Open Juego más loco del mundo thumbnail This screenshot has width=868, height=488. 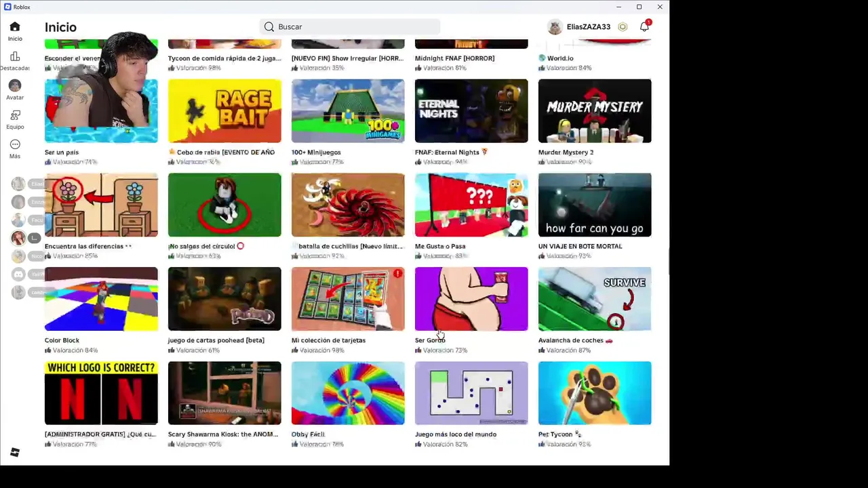pos(471,393)
